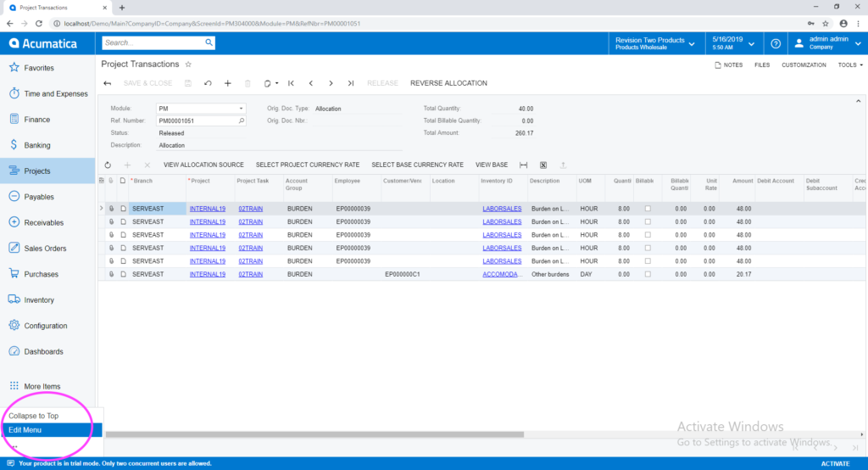Open the Payables workspace
The width and height of the screenshot is (868, 470).
pyautogui.click(x=47, y=197)
